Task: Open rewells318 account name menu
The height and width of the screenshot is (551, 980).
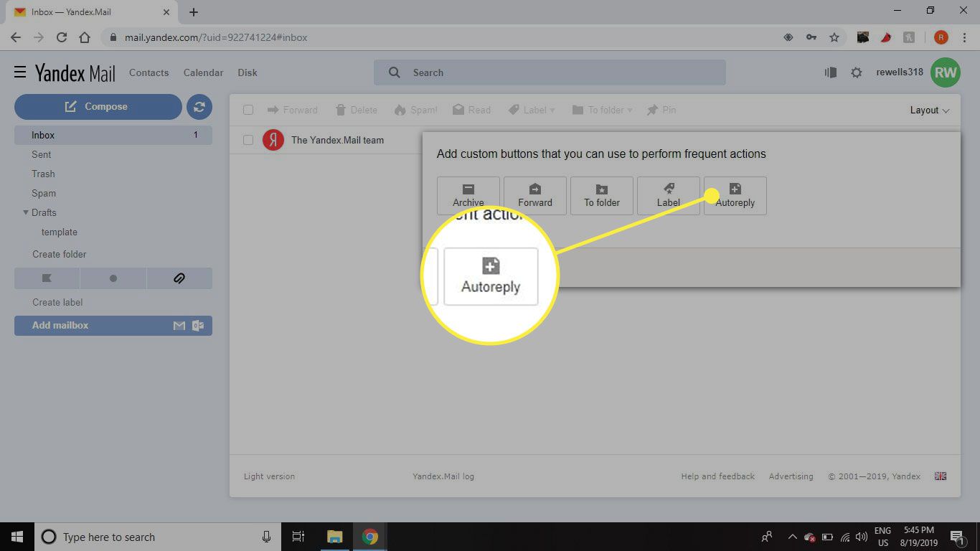Action: (900, 72)
